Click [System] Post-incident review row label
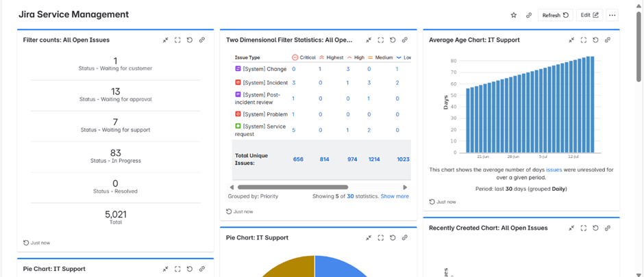The width and height of the screenshot is (644, 277). tap(258, 98)
